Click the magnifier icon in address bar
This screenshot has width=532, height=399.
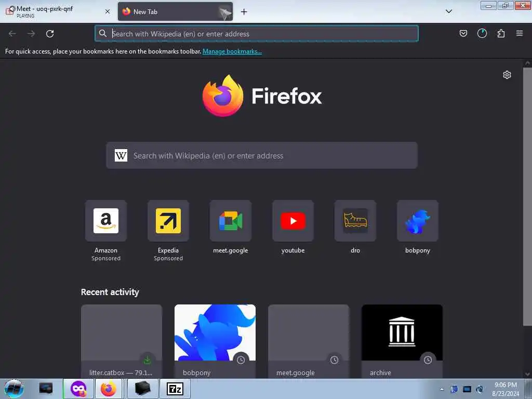[103, 33]
